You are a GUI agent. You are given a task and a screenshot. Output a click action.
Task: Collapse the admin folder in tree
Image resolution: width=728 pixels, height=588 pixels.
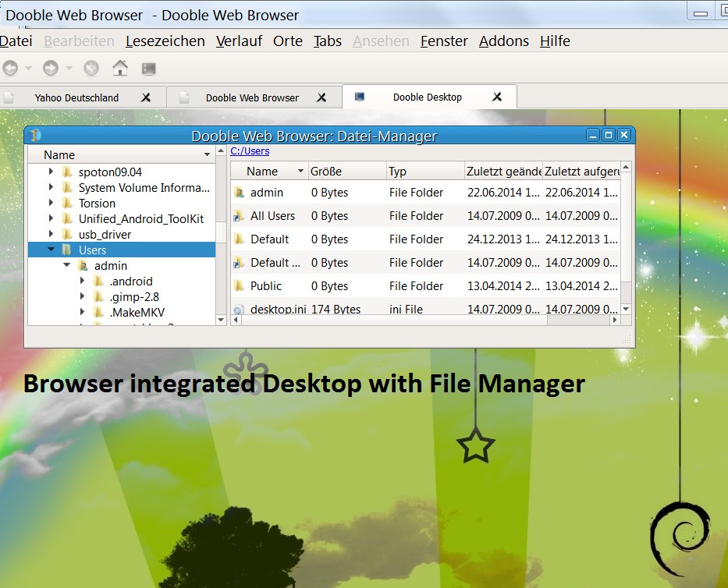pyautogui.click(x=67, y=265)
